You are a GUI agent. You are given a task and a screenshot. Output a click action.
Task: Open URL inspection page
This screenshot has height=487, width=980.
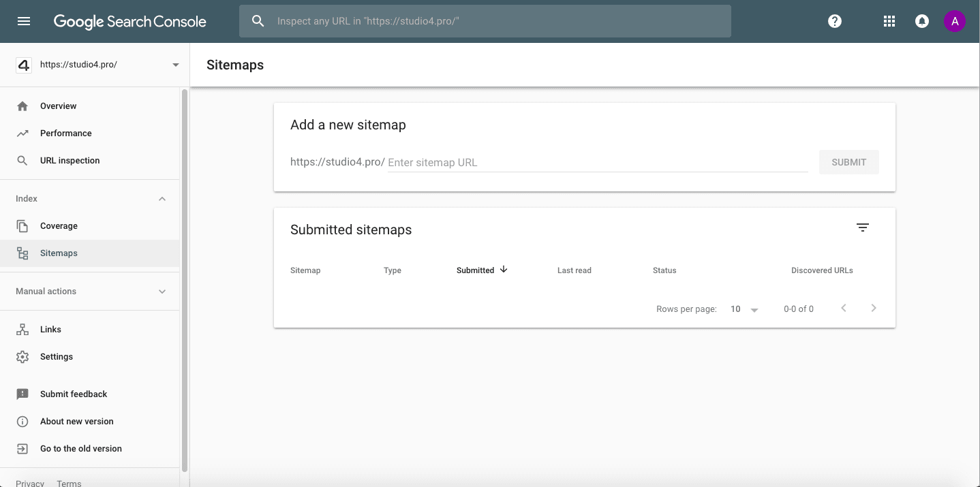[89, 161]
